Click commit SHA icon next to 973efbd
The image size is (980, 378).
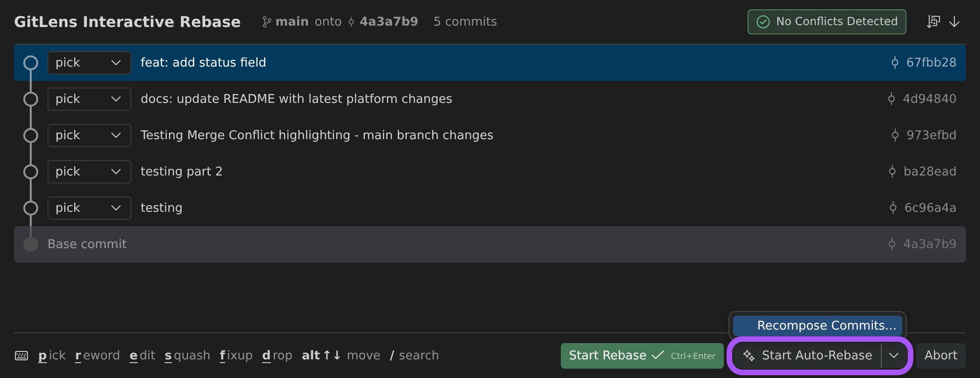tap(895, 135)
